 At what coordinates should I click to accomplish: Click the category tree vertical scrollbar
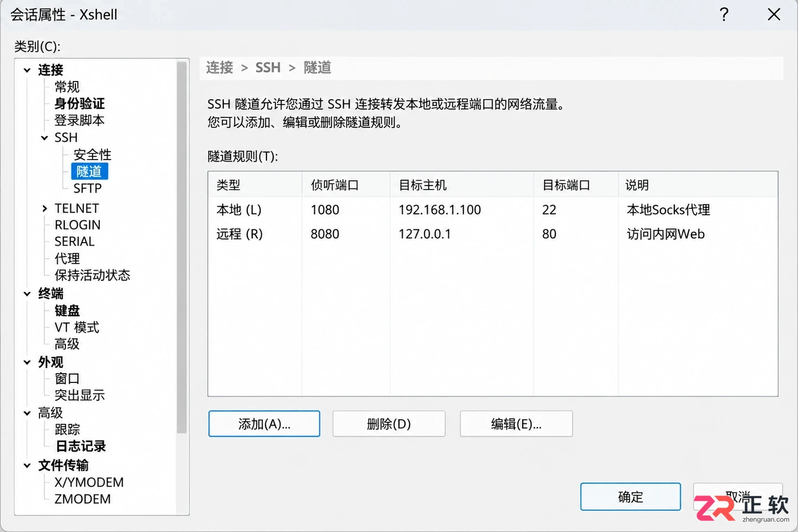[181, 247]
